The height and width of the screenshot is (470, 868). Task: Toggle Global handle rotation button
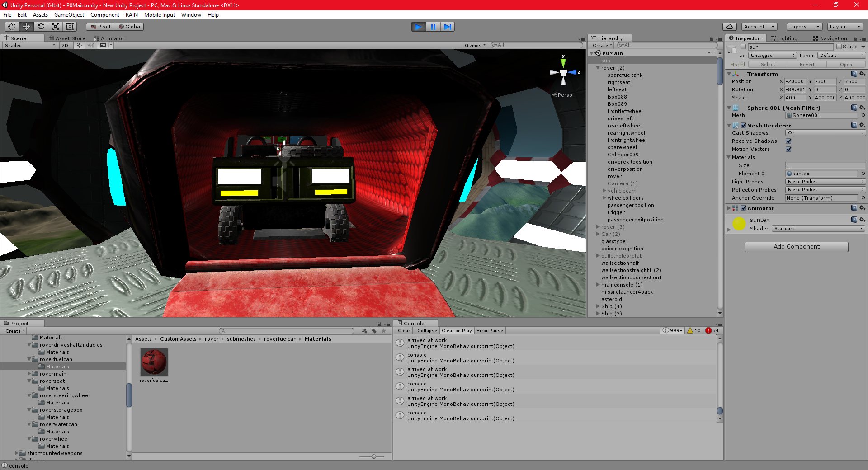pos(130,27)
